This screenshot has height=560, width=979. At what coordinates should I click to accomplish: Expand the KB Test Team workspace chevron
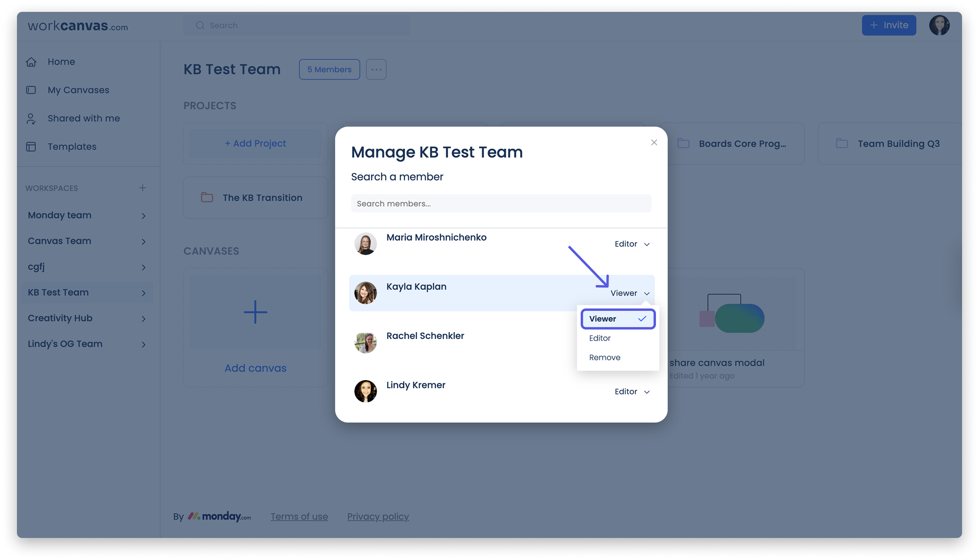point(143,293)
